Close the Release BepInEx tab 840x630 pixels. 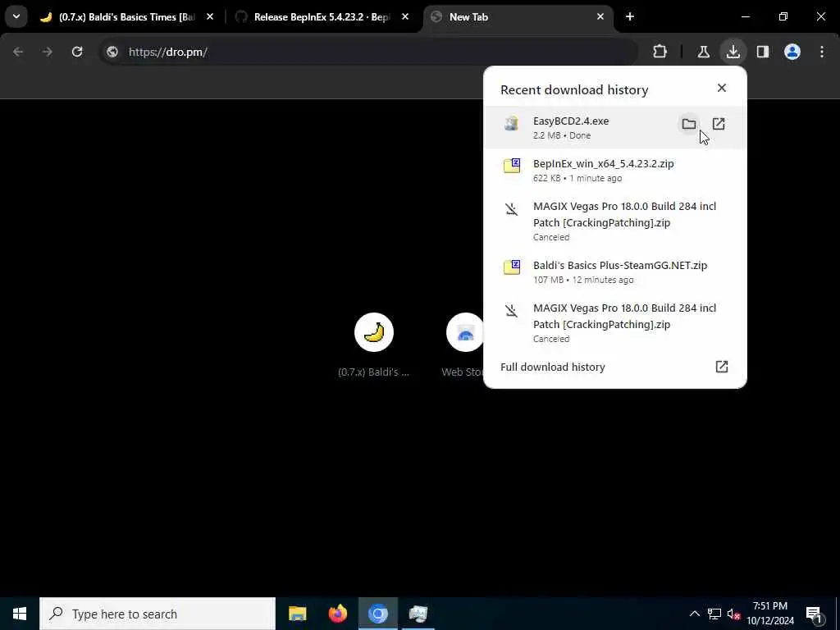(405, 17)
